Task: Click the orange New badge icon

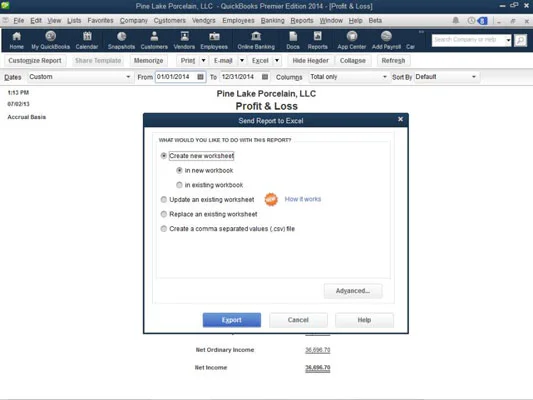Action: [271, 199]
